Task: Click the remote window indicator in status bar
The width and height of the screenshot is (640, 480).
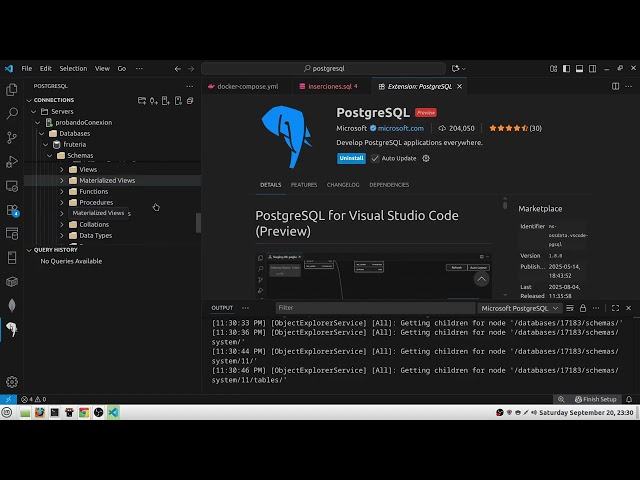Action: pos(8,399)
